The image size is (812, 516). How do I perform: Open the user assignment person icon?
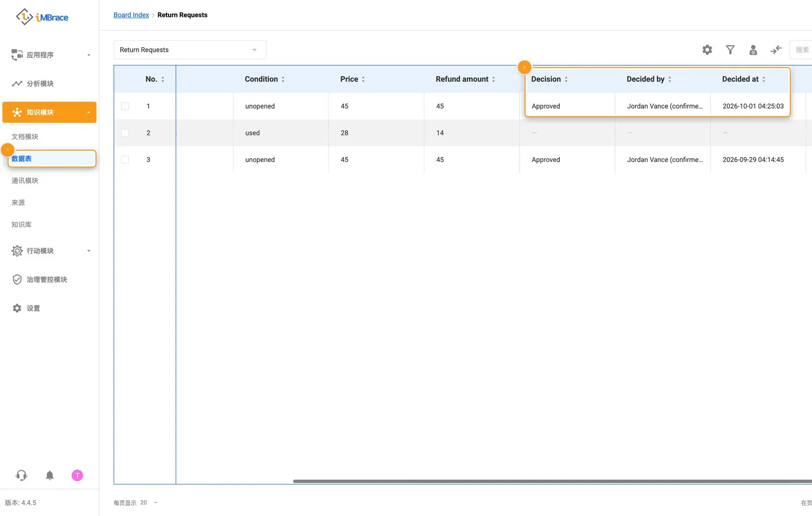pyautogui.click(x=753, y=50)
